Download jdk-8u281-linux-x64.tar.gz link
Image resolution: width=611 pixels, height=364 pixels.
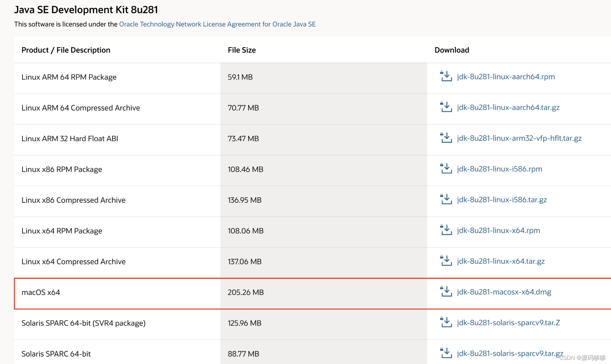[501, 261]
